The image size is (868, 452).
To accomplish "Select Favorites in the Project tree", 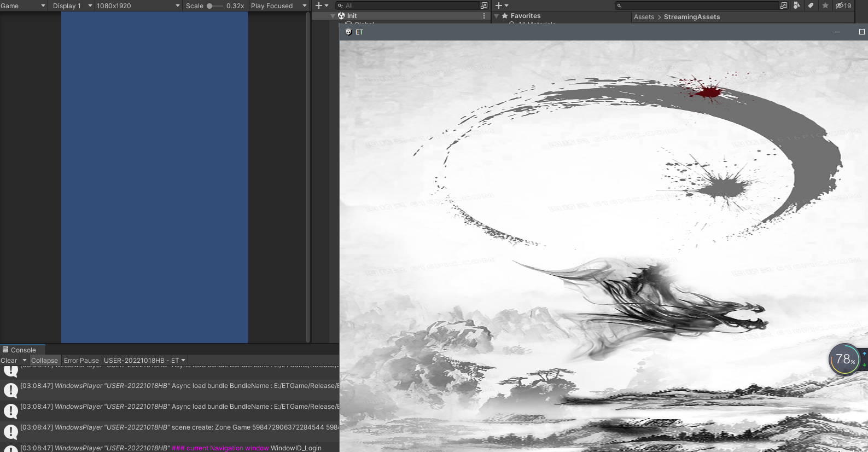I will click(526, 16).
